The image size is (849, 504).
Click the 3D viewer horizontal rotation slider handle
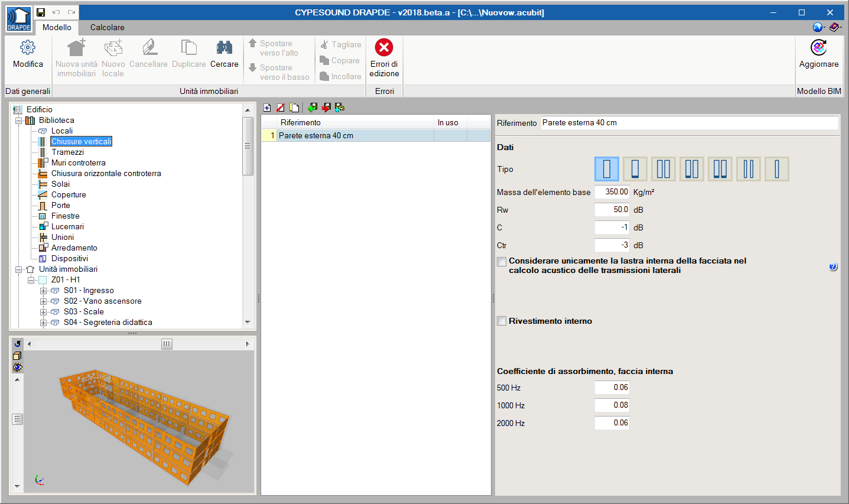tap(167, 344)
